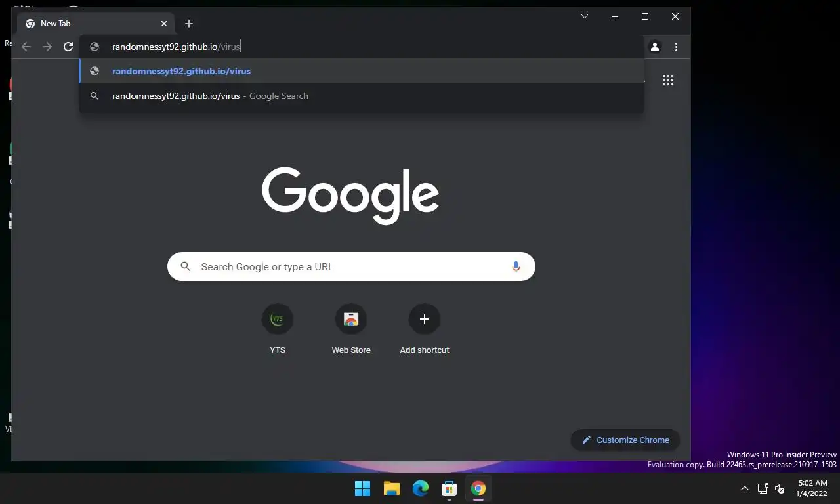Click the muted volume icon in tray
840x504 pixels.
tap(780, 488)
